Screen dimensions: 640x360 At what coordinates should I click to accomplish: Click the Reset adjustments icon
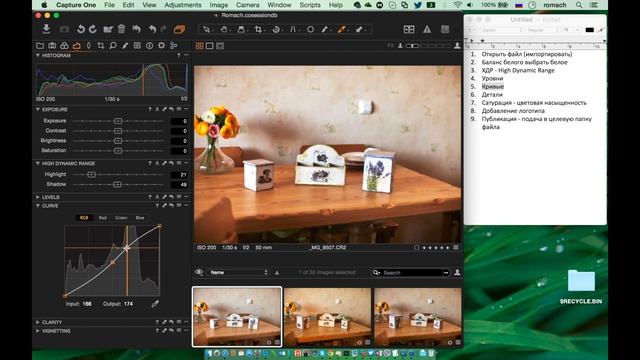(136, 29)
